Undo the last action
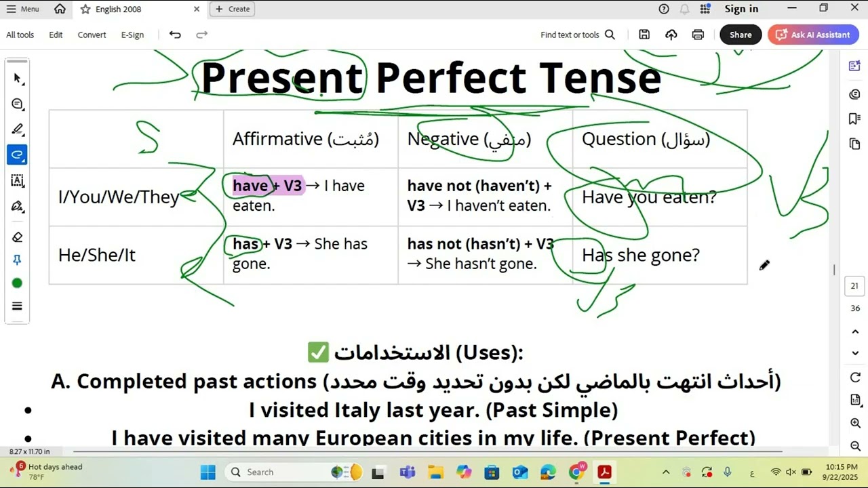 click(x=175, y=35)
